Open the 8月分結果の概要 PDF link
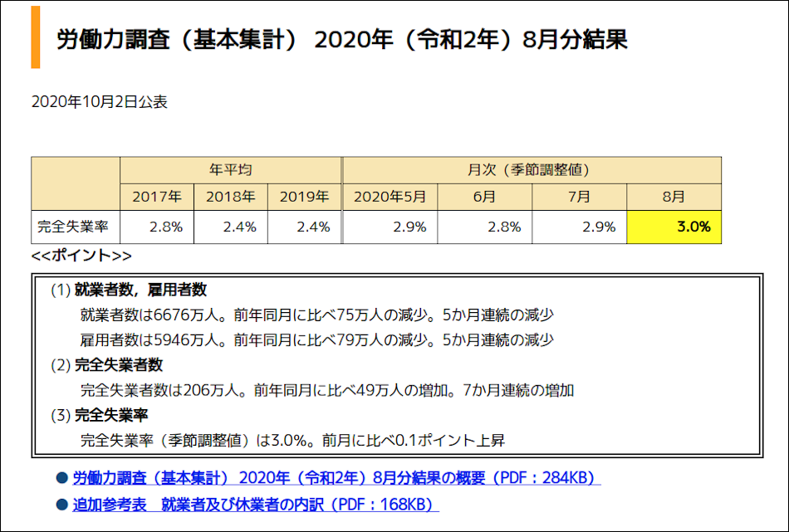Viewport: 789px width, 532px height. 336,478
